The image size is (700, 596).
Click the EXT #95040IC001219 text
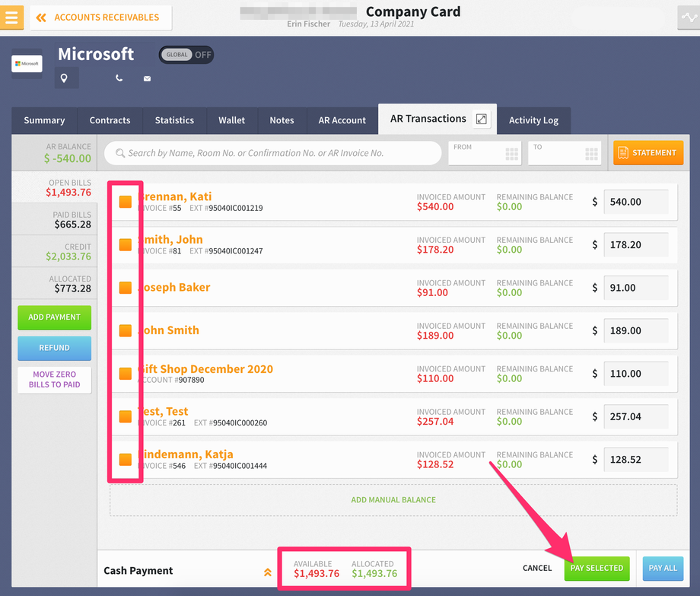[226, 208]
